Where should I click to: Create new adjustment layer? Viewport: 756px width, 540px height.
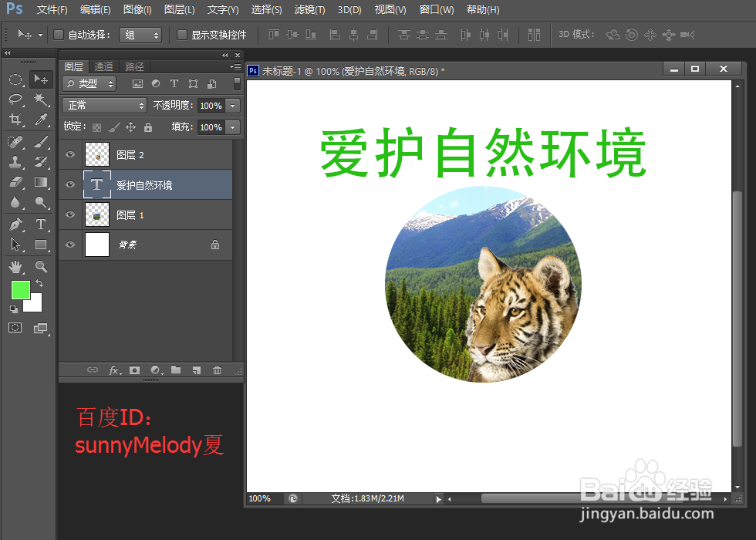pyautogui.click(x=156, y=370)
